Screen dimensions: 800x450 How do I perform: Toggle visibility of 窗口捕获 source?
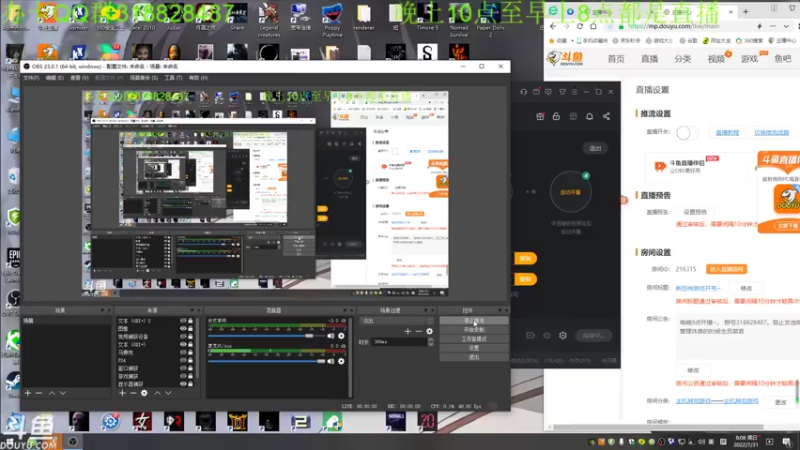[183, 368]
